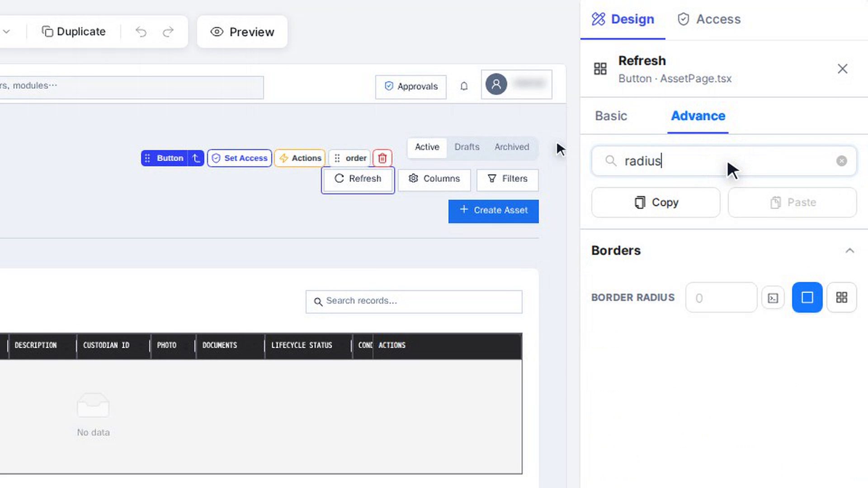
Task: Click into the radius property search box
Action: tap(723, 161)
